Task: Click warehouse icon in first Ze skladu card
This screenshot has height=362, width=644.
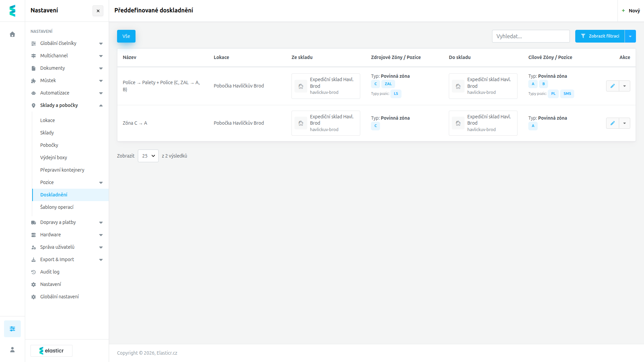Action: click(301, 86)
